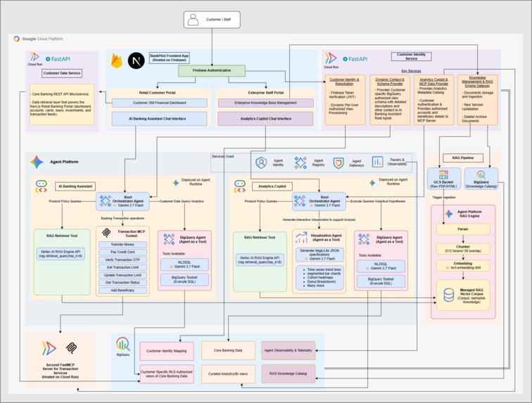
Task: Click the Customer Identity Service label
Action: (x=411, y=56)
